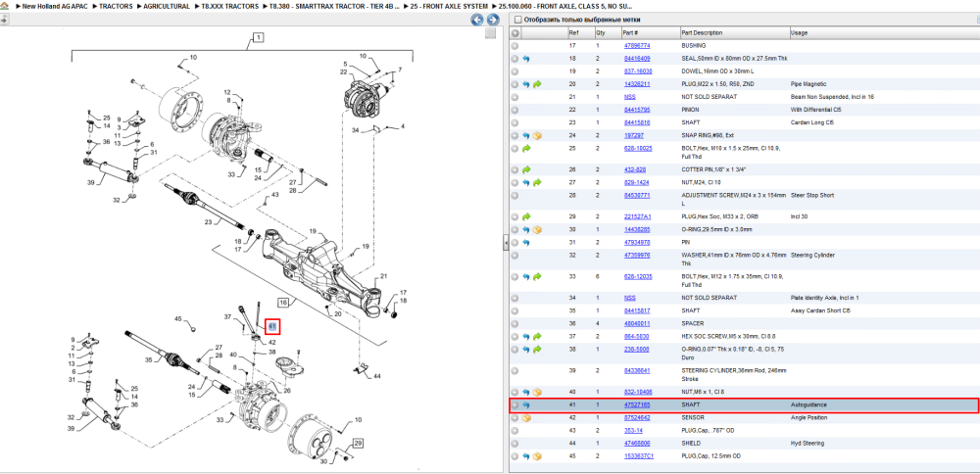This screenshot has width=980, height=474.
Task: Open the package icon for Ref 24 snap ring
Action: [537, 135]
